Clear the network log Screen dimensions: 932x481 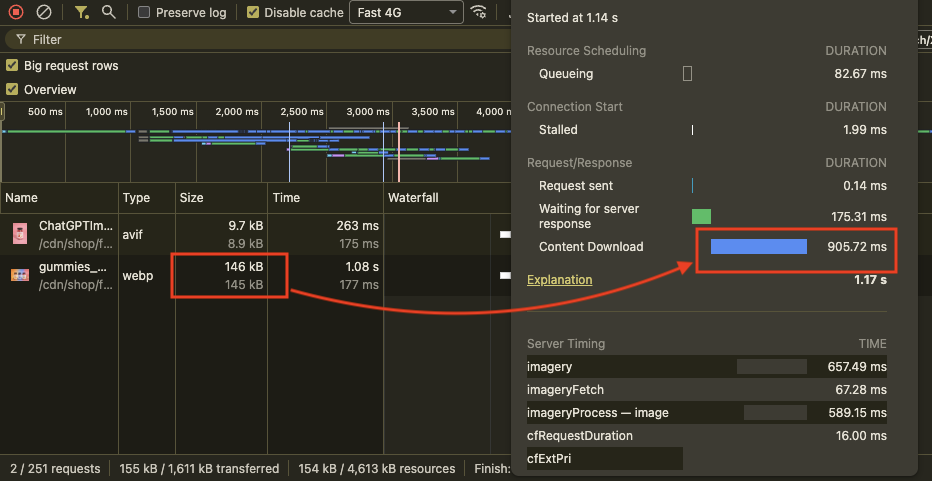point(43,13)
